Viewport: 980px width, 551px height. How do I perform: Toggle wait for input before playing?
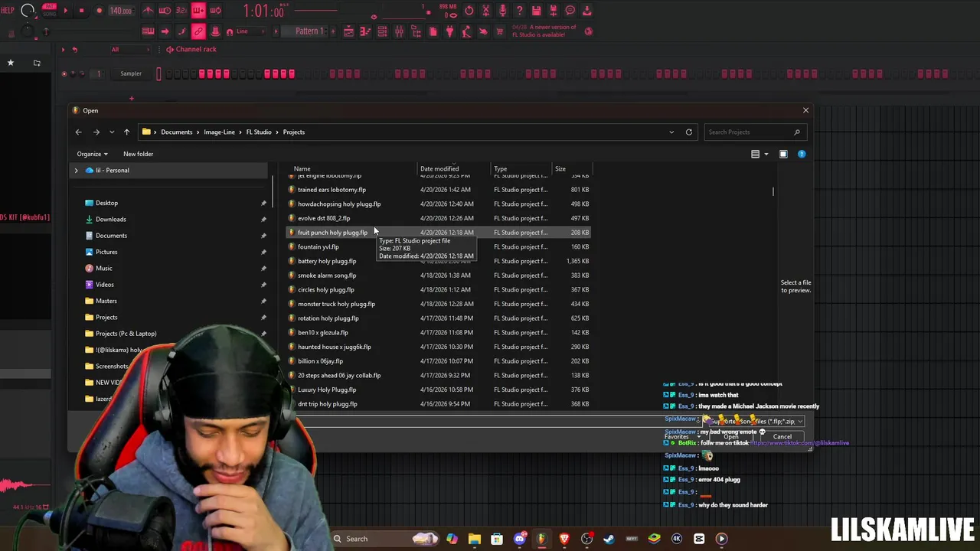[x=165, y=11]
